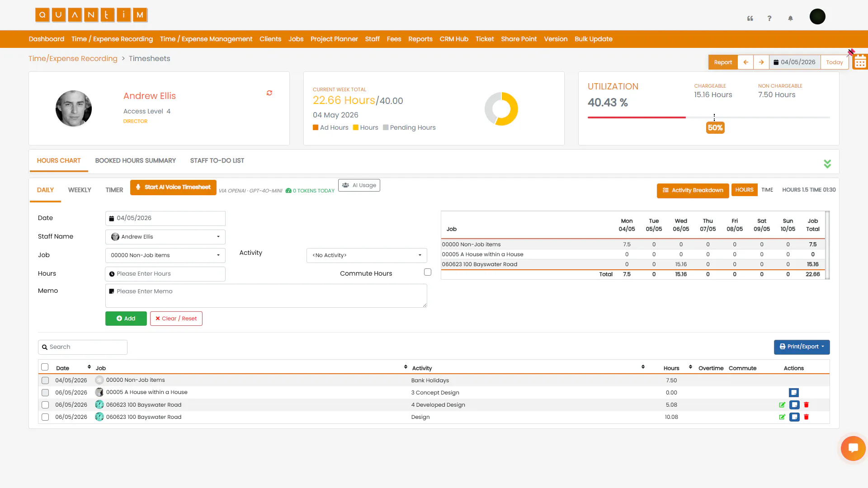Click the quote marks icon in the header
Viewport: 868px width, 488px height.
pos(750,19)
